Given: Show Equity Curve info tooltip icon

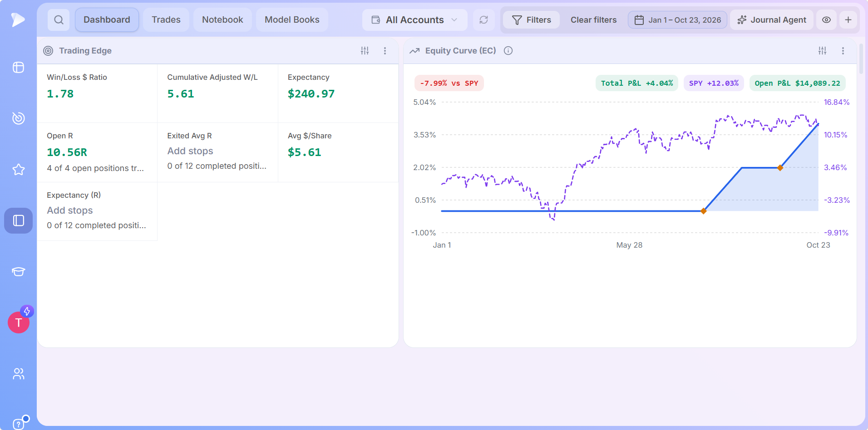Looking at the screenshot, I should click(x=508, y=51).
